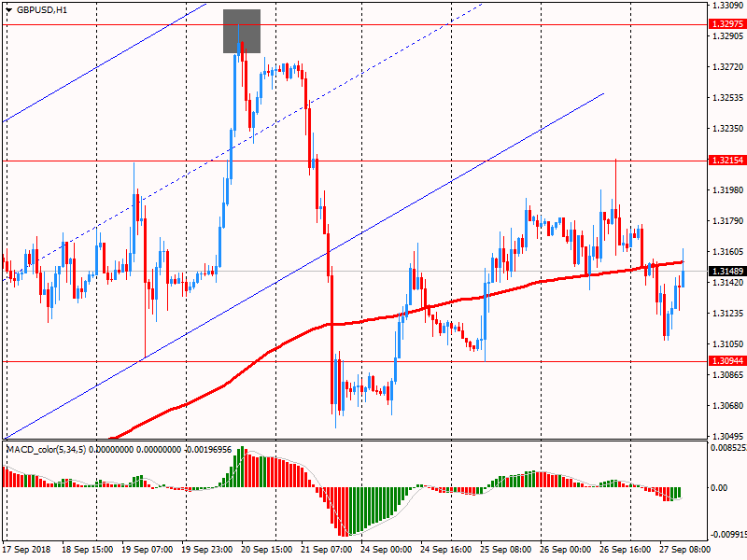Click the 1.33090 price scale value
747x560 pixels.
728,6
